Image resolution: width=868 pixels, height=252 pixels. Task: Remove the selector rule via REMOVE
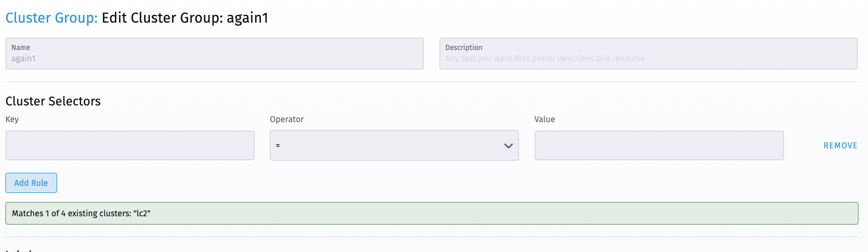(840, 145)
